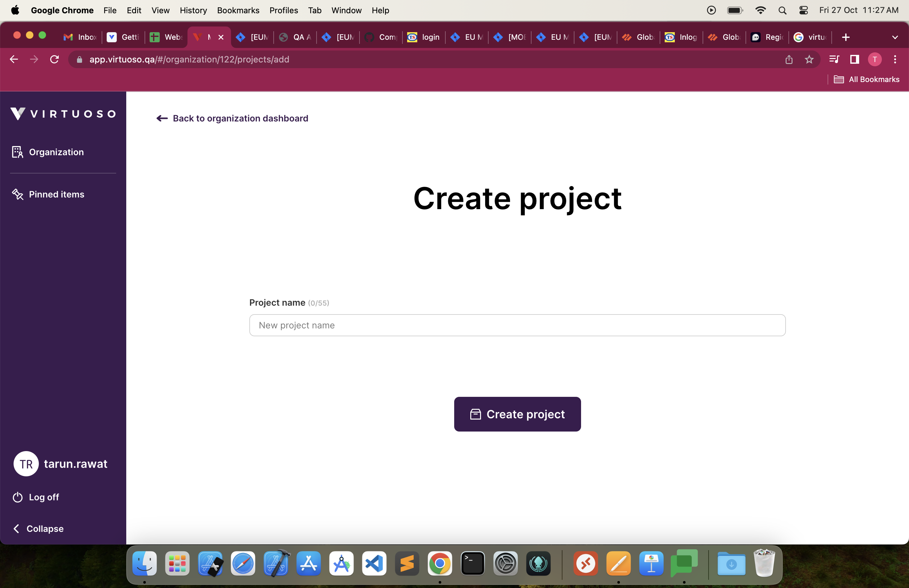This screenshot has height=588, width=909.
Task: Click the Virtuoso logo
Action: (x=62, y=113)
